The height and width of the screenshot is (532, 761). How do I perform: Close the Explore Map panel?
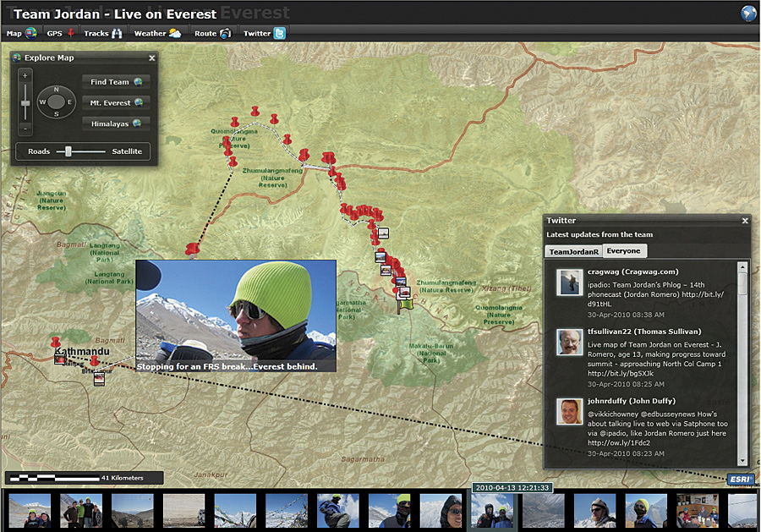[152, 58]
